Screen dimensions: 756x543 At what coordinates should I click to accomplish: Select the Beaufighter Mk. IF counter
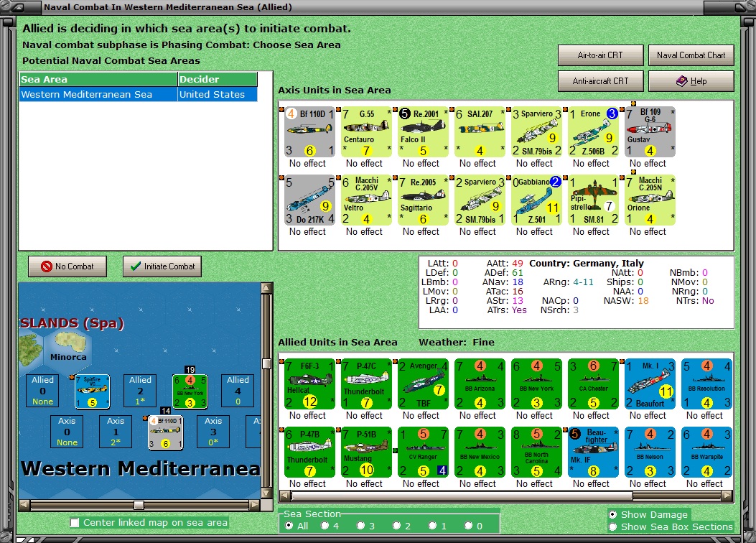point(593,452)
